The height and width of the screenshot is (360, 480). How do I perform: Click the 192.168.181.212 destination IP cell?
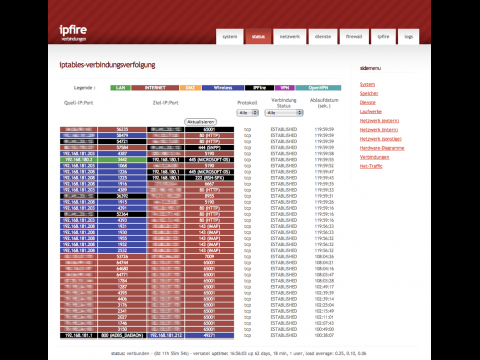[x=166, y=335]
